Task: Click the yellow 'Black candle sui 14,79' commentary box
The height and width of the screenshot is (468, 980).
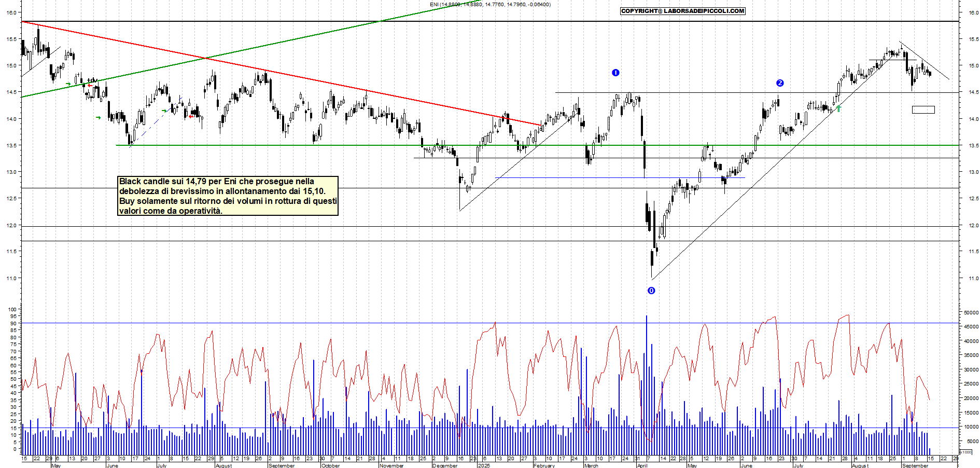Action: coord(228,196)
